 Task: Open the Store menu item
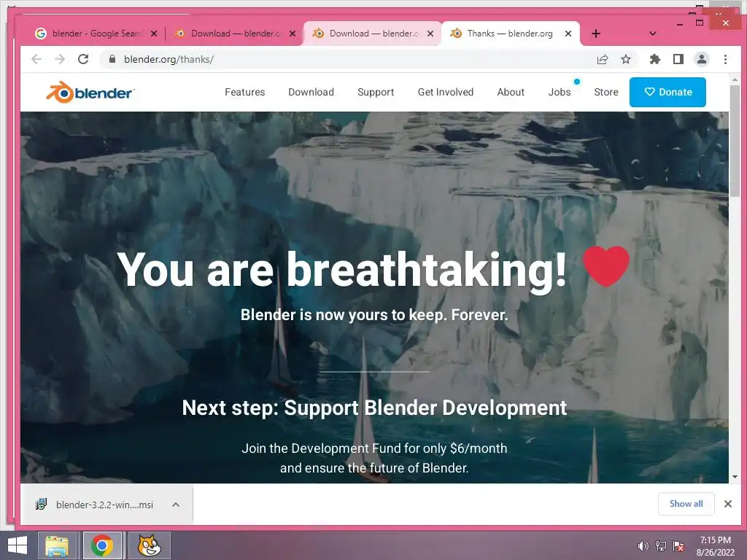[606, 92]
